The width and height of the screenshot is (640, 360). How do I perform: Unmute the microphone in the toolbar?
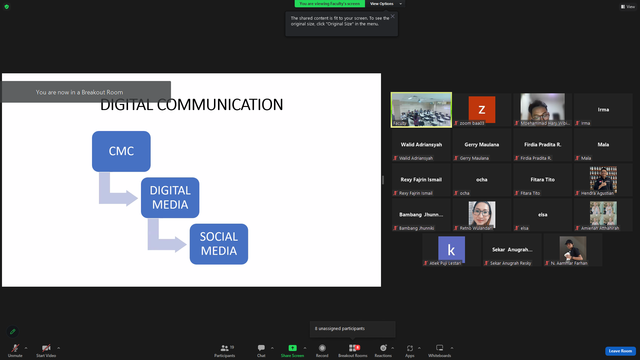tap(15, 350)
